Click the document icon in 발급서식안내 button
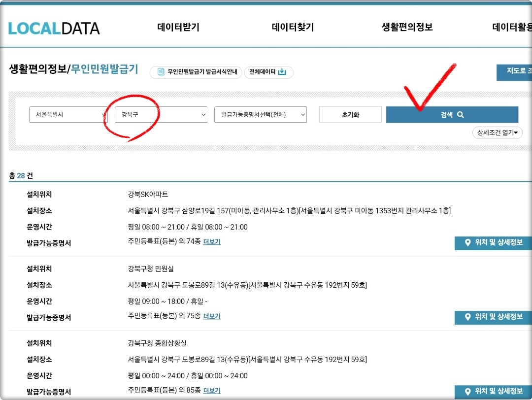The image size is (532, 400). tap(161, 71)
